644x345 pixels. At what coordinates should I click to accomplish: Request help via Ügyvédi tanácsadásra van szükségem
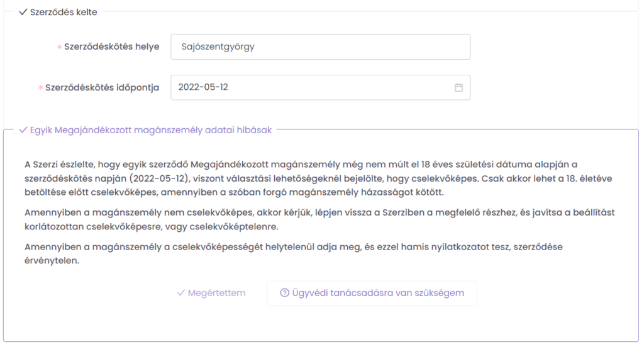click(x=372, y=293)
